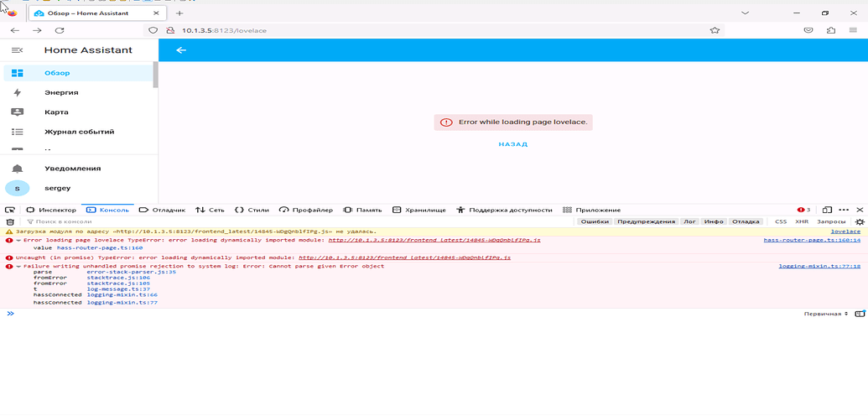The width and height of the screenshot is (868, 416).
Task: Toggle the Отладка console filter
Action: [x=746, y=221]
